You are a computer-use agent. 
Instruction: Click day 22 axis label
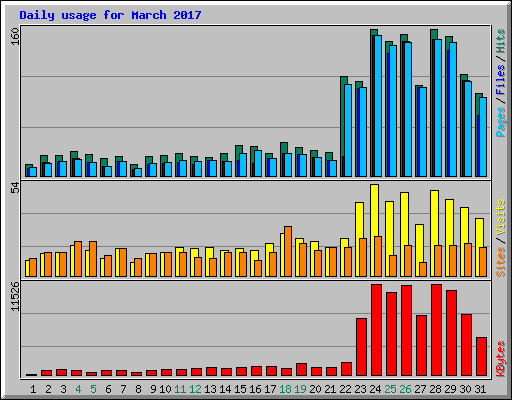pos(345,389)
